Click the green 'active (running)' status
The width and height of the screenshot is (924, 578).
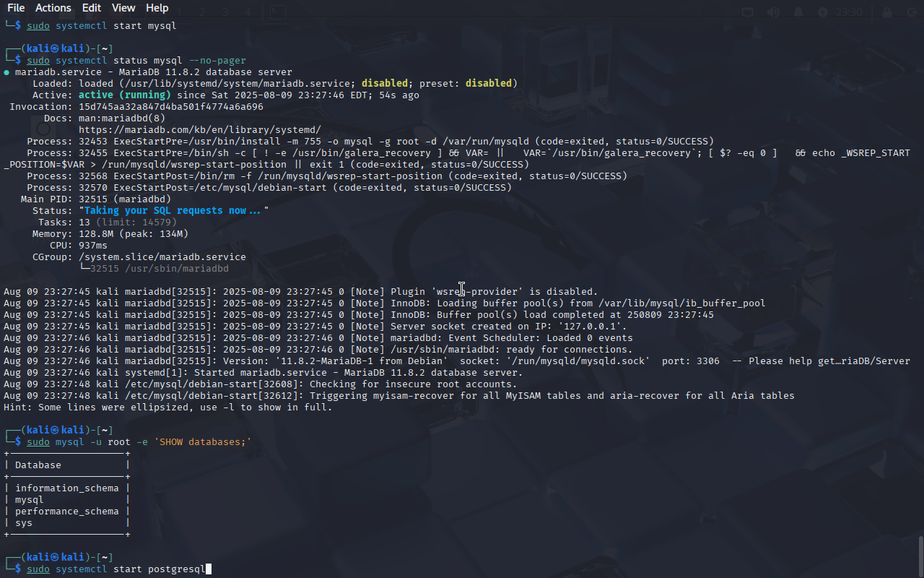click(125, 95)
